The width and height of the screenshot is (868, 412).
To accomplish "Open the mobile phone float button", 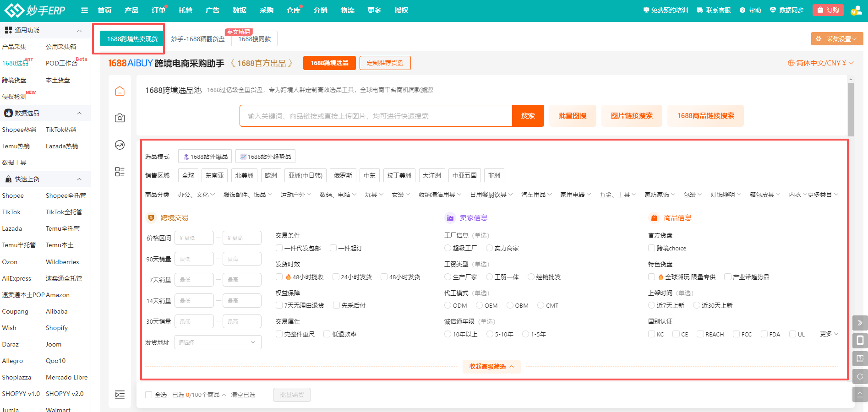I will (860, 341).
